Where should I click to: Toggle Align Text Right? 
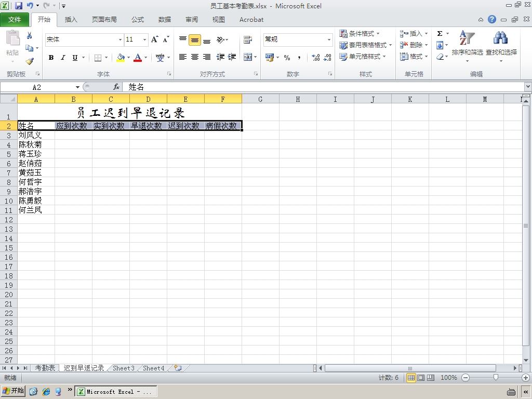207,57
